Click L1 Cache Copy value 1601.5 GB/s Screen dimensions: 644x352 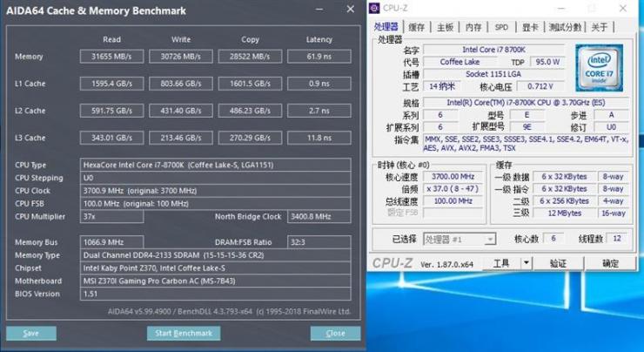[x=250, y=84]
